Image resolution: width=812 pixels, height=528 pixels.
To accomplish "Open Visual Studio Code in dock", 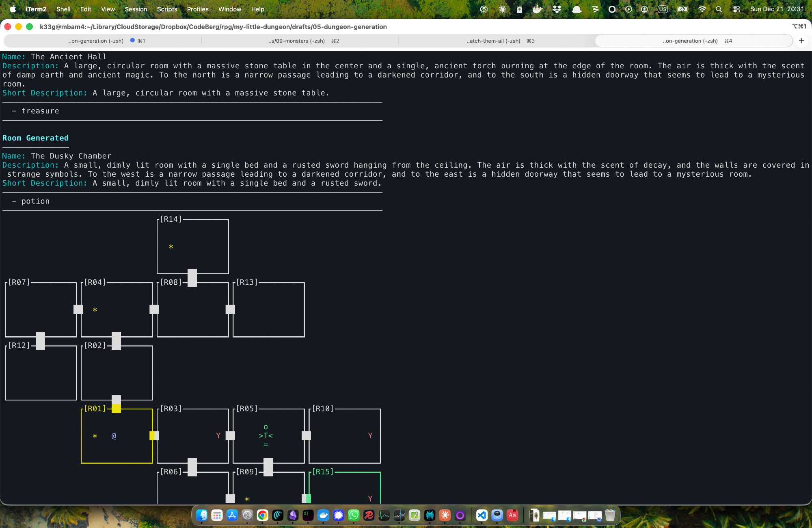I will point(482,515).
